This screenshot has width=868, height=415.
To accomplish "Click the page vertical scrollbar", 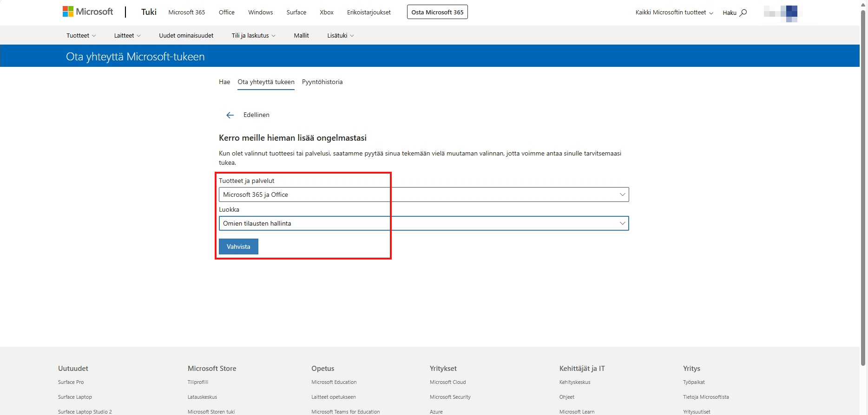I will coord(863,188).
